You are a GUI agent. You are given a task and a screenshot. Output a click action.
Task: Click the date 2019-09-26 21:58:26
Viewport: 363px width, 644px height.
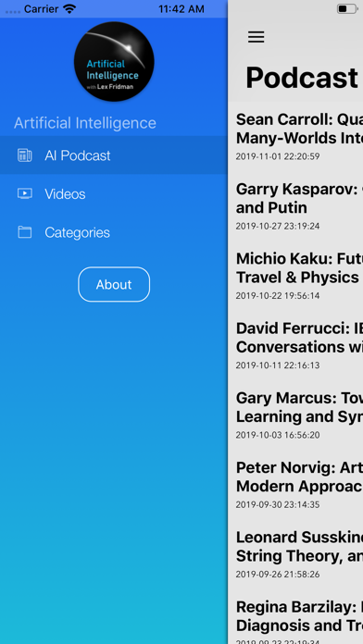click(278, 575)
